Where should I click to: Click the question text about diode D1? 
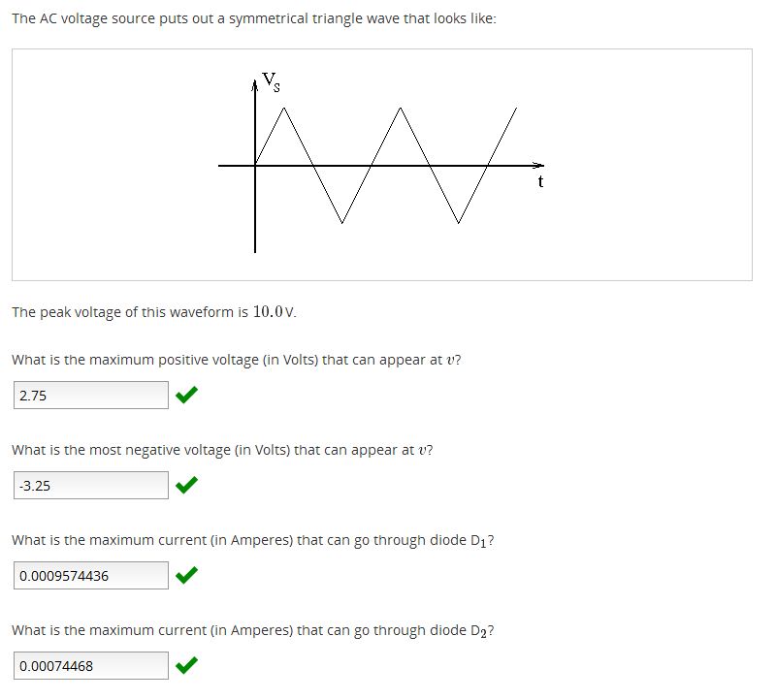click(253, 541)
